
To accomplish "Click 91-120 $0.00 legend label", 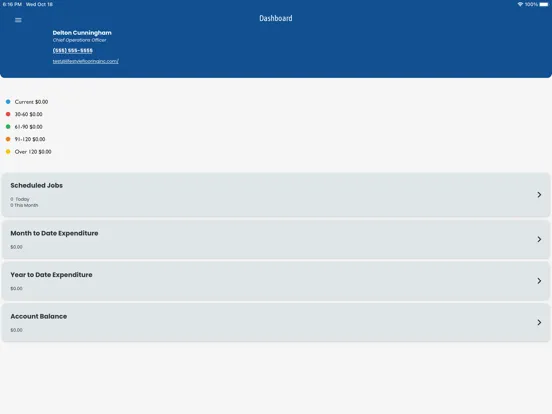I will tap(30, 139).
